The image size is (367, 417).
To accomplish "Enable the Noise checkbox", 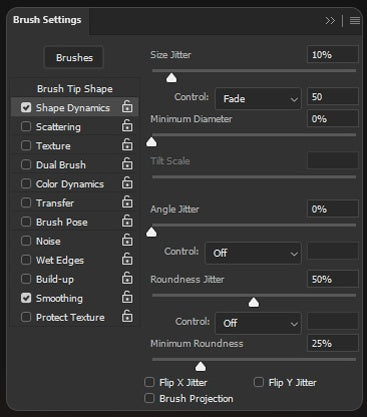I will tap(26, 241).
